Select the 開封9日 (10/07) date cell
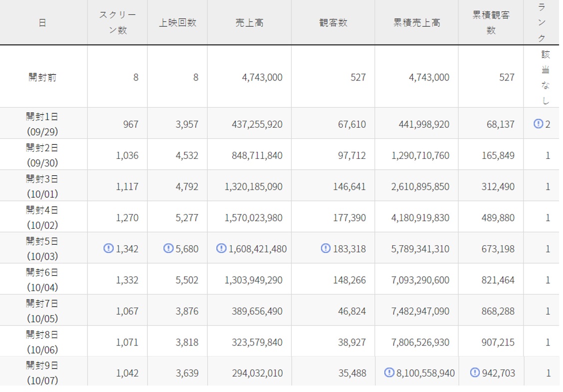The width and height of the screenshot is (563, 392). coord(42,373)
